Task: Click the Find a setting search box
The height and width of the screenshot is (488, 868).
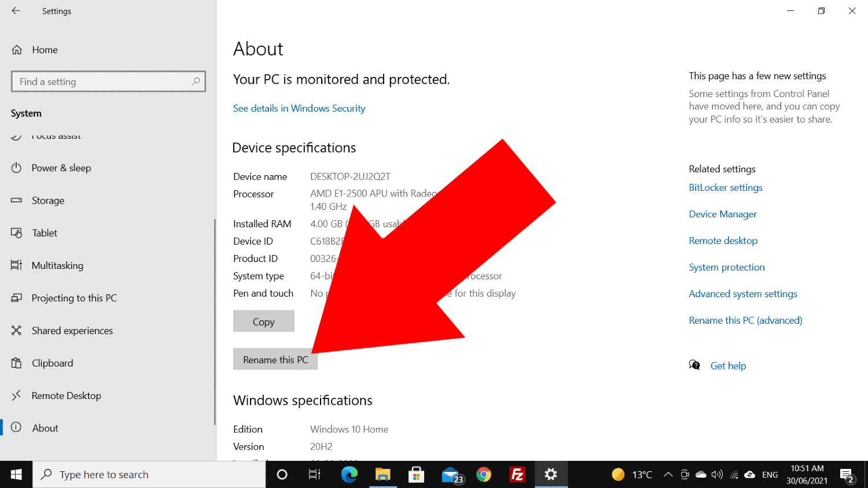Action: 108,82
